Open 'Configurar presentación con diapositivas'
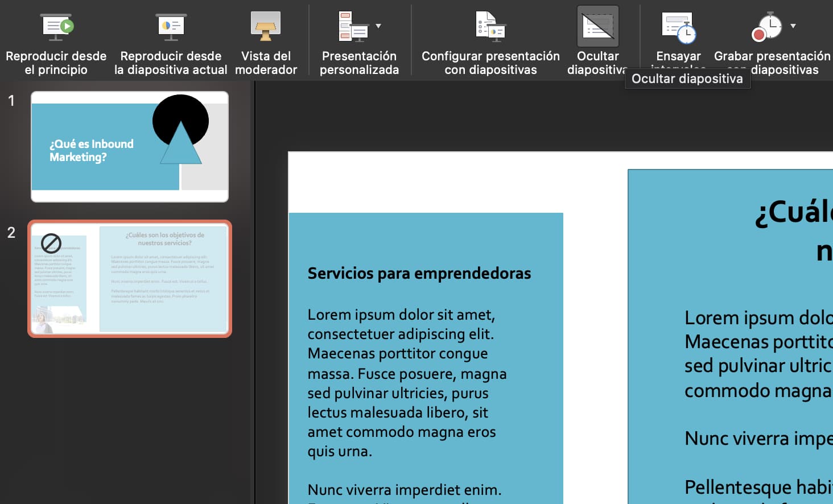The width and height of the screenshot is (833, 504). tap(490, 26)
